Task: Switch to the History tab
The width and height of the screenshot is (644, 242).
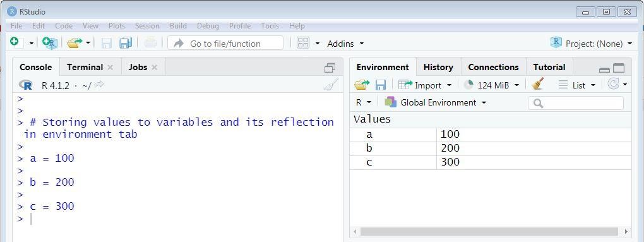Action: click(x=438, y=67)
